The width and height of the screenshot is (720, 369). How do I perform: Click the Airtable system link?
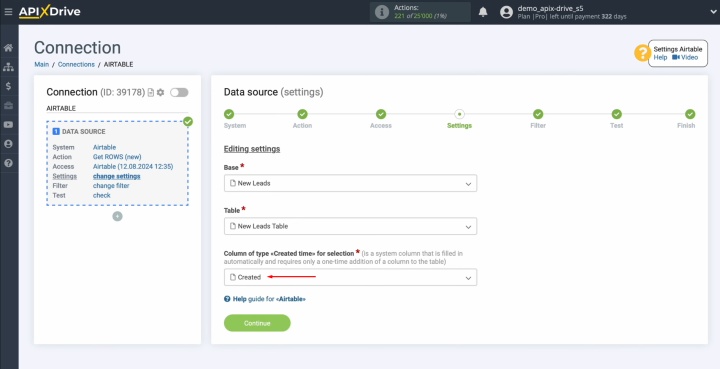click(104, 147)
